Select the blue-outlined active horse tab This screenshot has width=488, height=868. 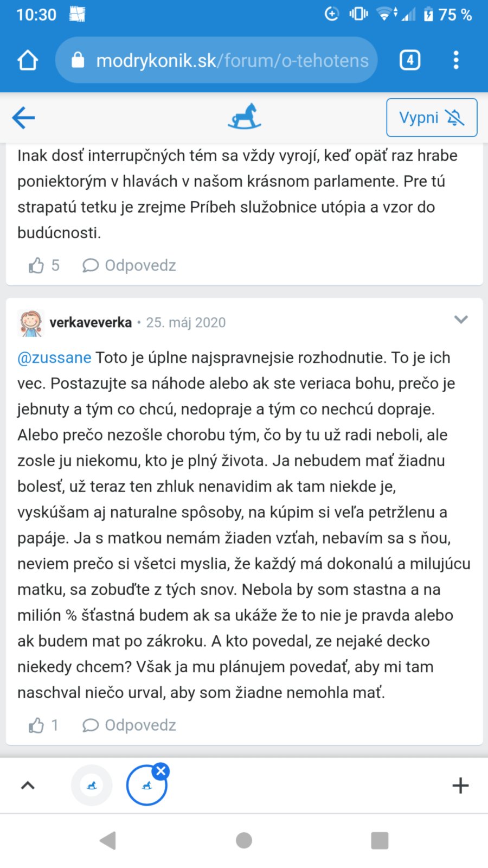click(146, 786)
